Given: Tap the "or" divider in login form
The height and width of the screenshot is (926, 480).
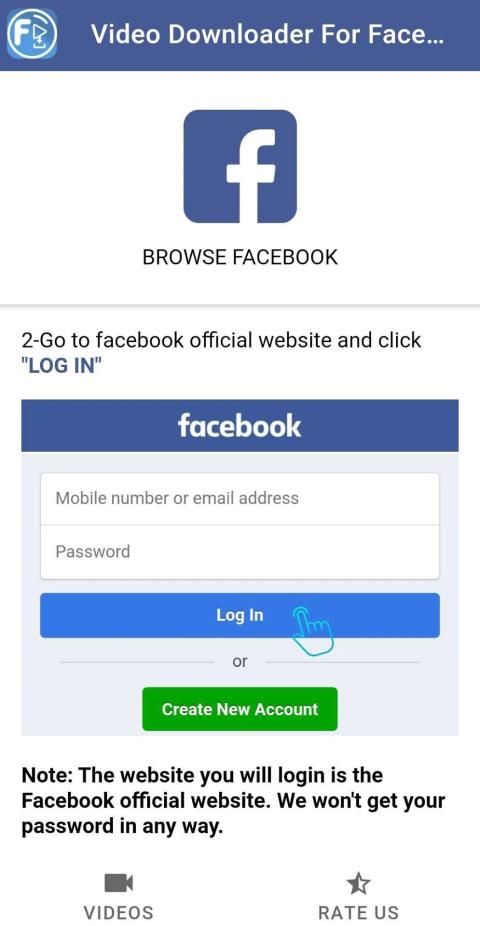Looking at the screenshot, I should click(x=240, y=662).
